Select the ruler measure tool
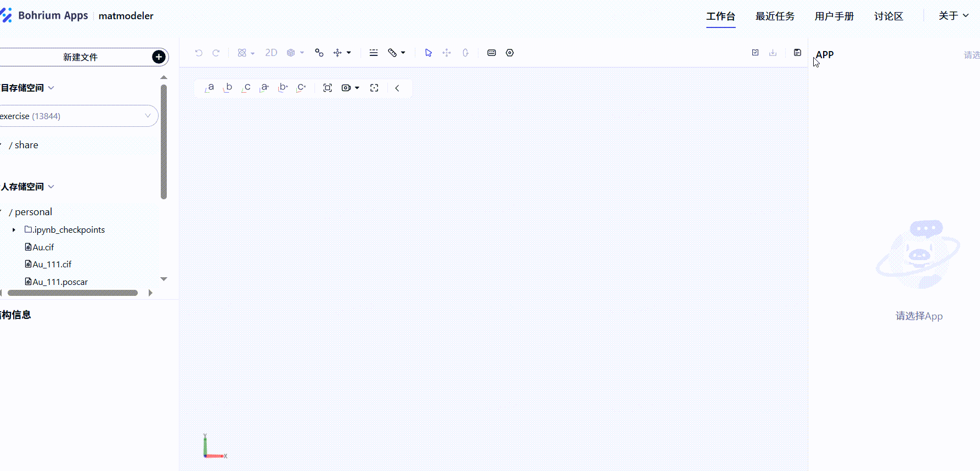 pos(392,53)
